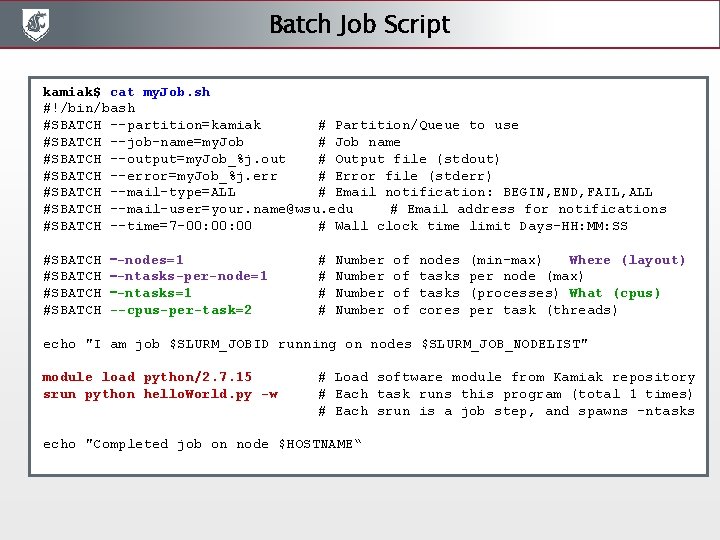This screenshot has height=540, width=720.
Task: Click the "# Output file (stdout)" comment
Action: pyautogui.click(x=409, y=159)
